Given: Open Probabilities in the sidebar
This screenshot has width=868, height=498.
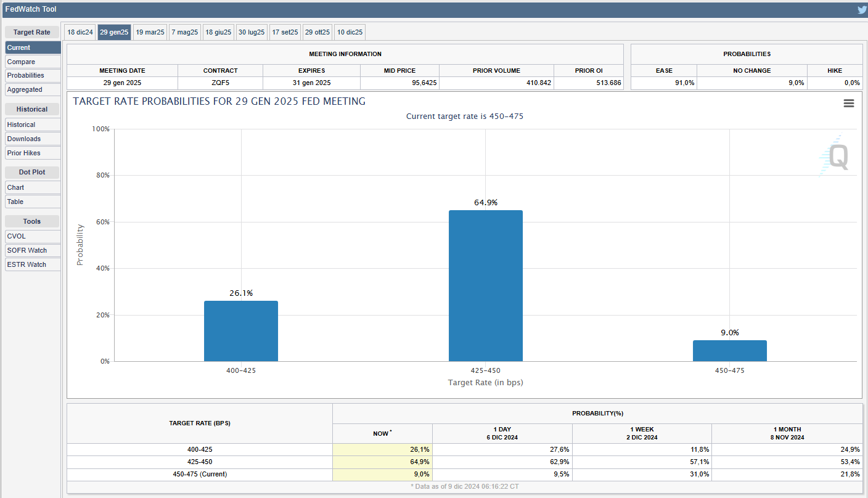Looking at the screenshot, I should click(33, 75).
